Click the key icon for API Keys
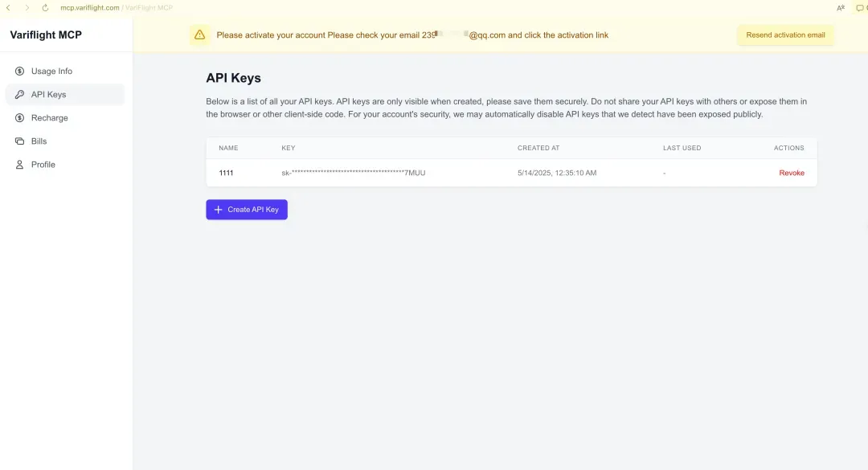This screenshot has height=470, width=868. pos(20,95)
